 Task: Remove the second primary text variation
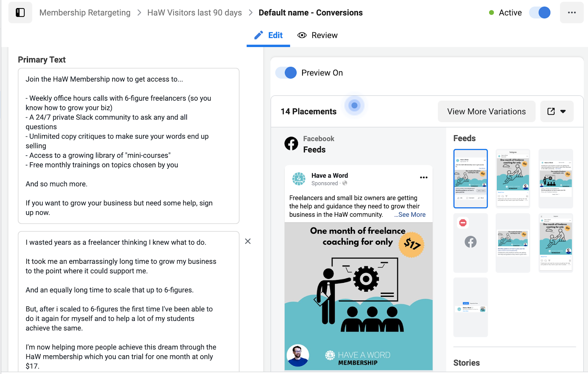(248, 241)
